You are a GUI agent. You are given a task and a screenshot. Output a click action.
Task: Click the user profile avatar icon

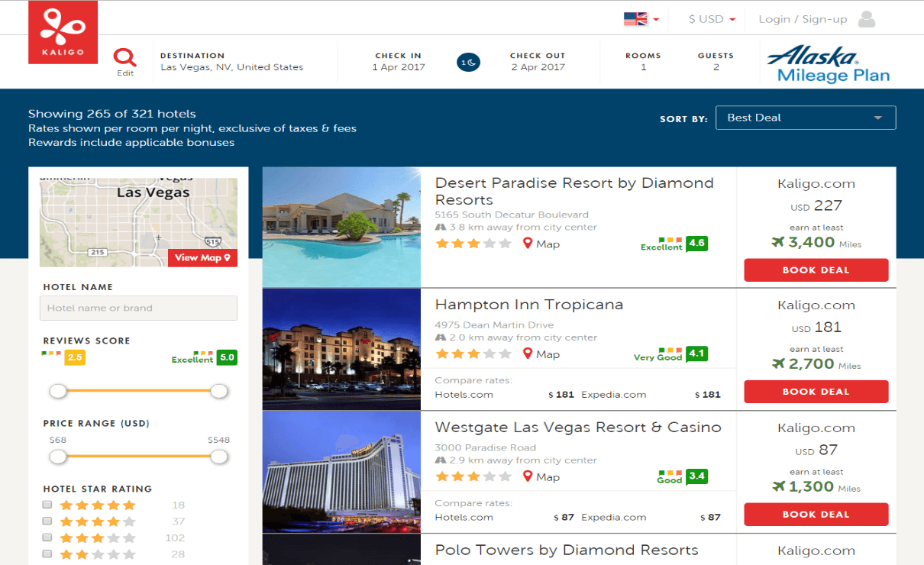[866, 19]
